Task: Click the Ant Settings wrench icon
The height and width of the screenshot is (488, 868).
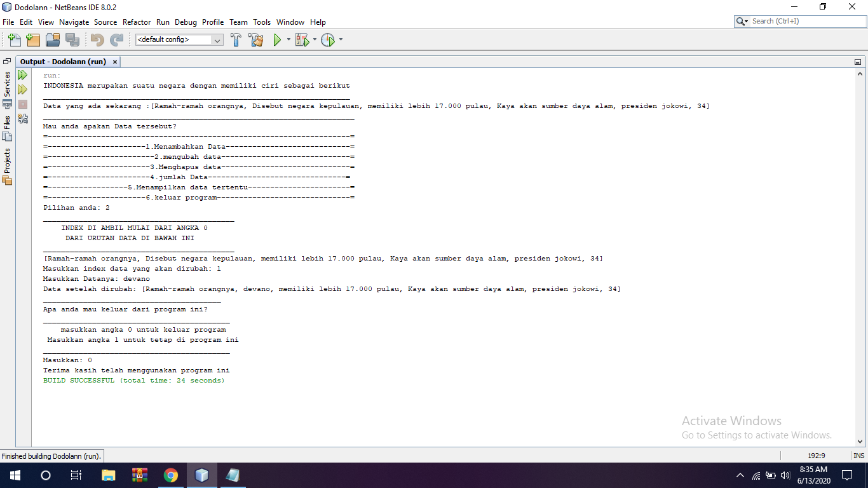Action: point(22,118)
